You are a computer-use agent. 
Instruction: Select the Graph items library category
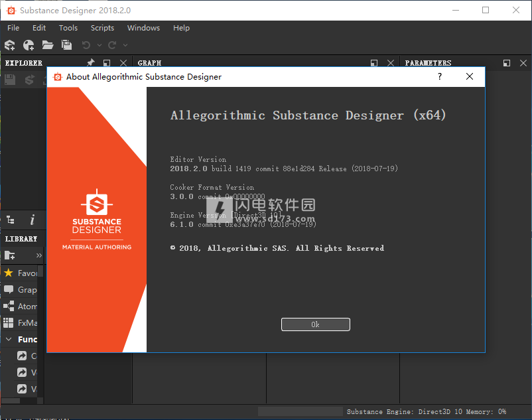pyautogui.click(x=20, y=290)
